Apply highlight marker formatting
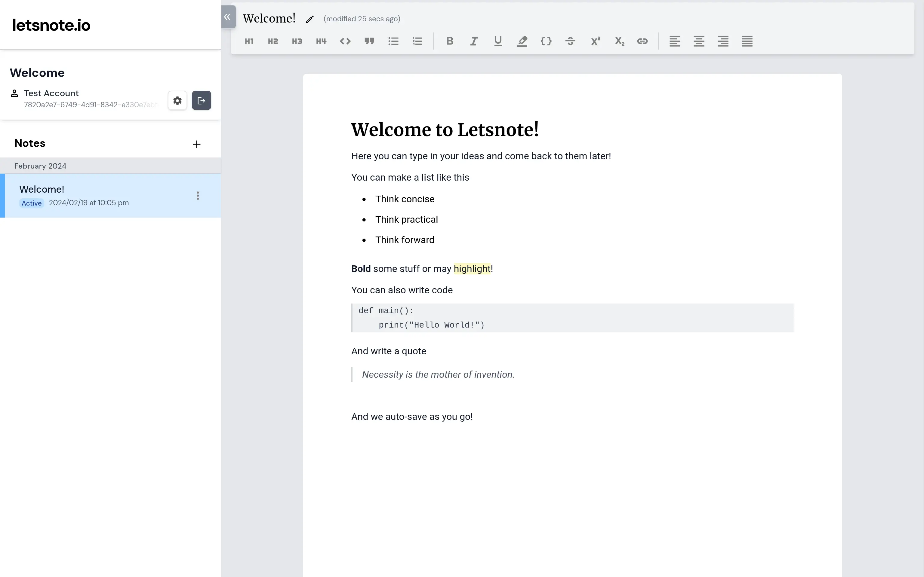 522,41
